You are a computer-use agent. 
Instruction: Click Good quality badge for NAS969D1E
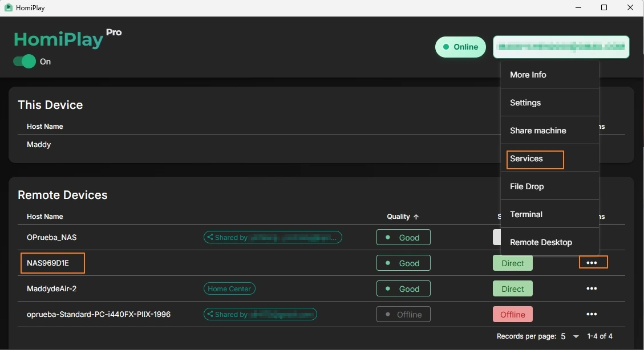(x=403, y=263)
